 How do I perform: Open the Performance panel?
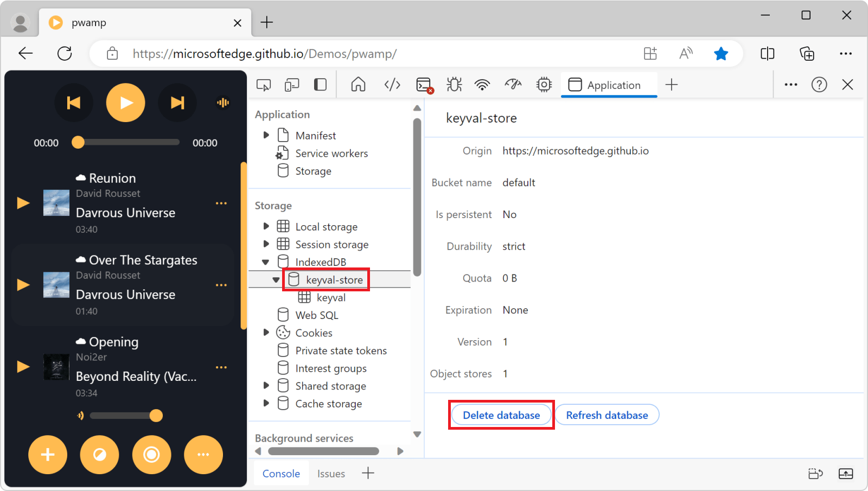[512, 85]
